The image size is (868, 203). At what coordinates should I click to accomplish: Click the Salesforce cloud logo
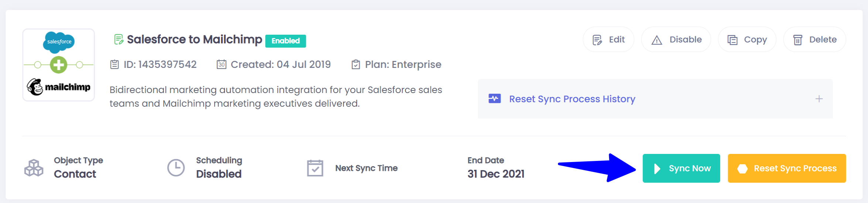(59, 42)
